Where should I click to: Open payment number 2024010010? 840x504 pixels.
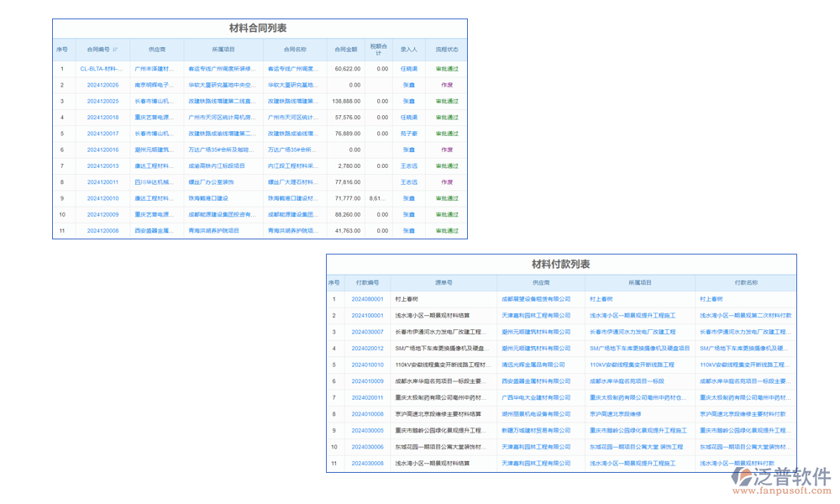click(367, 365)
